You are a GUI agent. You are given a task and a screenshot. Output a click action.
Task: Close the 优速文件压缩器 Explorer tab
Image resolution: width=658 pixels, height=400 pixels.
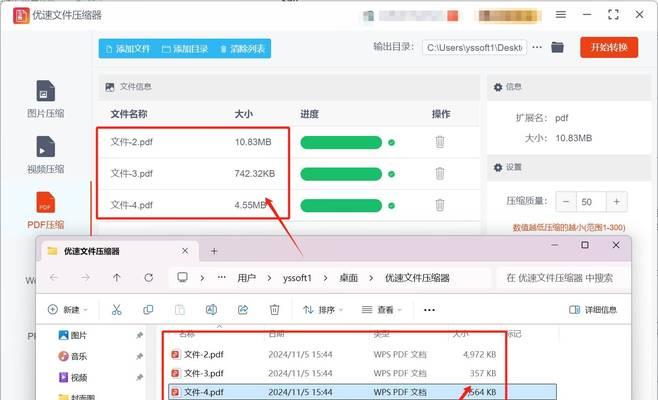tap(185, 251)
